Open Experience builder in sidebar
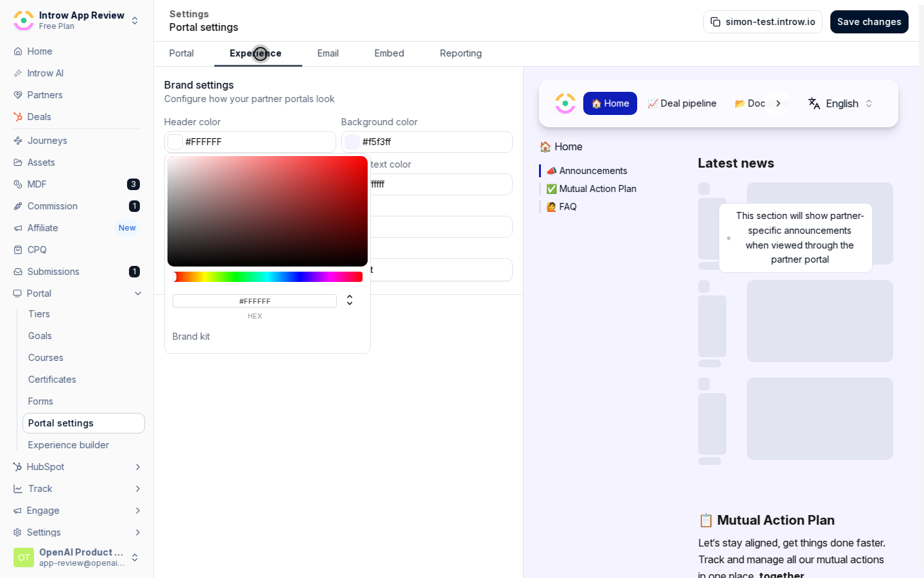924x578 pixels. coord(69,445)
